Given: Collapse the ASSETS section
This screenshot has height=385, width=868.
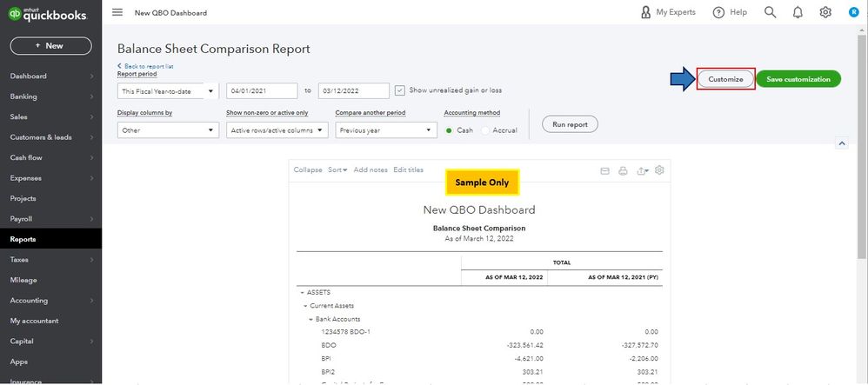Looking at the screenshot, I should point(300,293).
